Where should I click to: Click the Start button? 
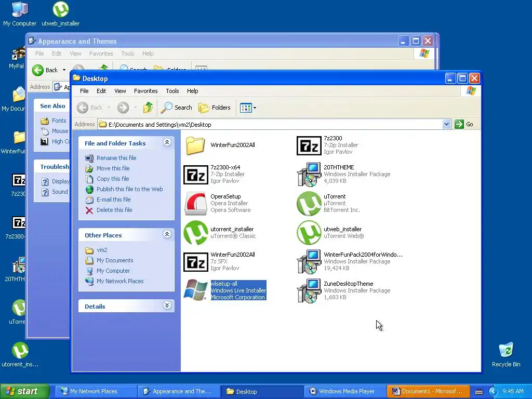pos(25,391)
